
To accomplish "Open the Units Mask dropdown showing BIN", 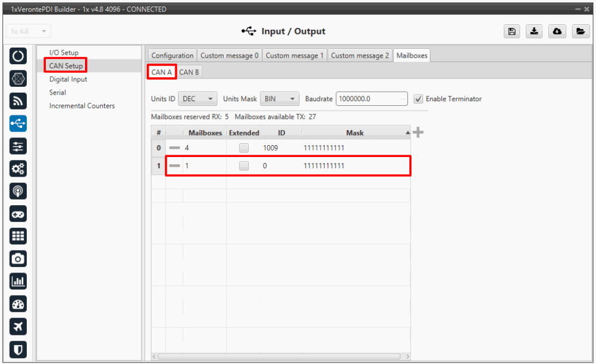I will (x=280, y=99).
